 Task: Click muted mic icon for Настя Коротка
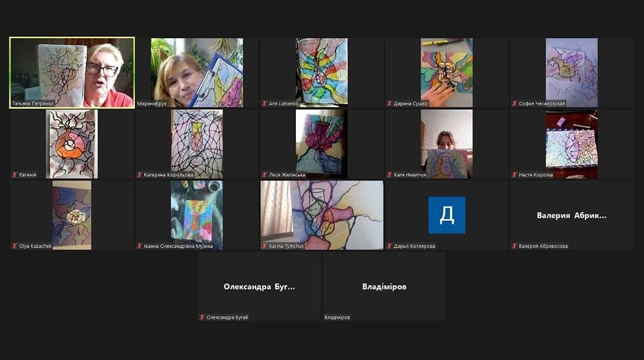click(515, 175)
